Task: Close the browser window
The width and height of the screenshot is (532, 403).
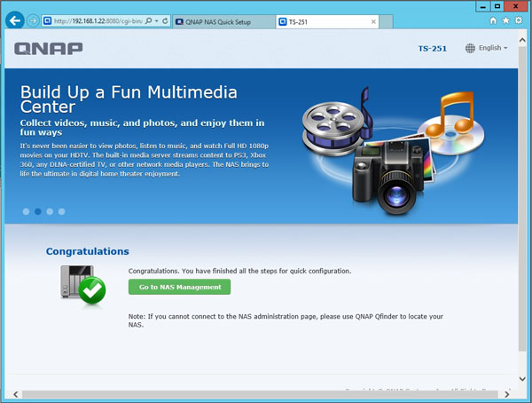Action: click(x=516, y=6)
